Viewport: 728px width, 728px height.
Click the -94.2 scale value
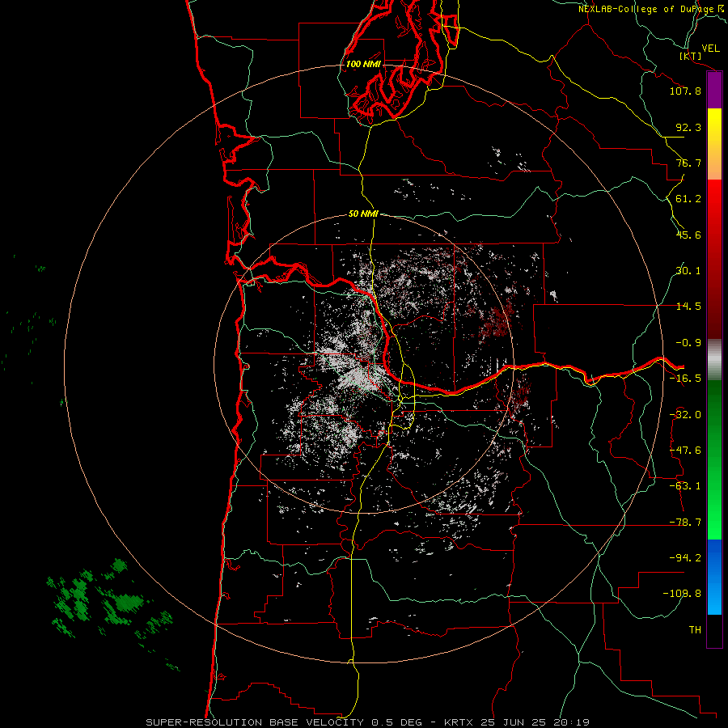(685, 557)
